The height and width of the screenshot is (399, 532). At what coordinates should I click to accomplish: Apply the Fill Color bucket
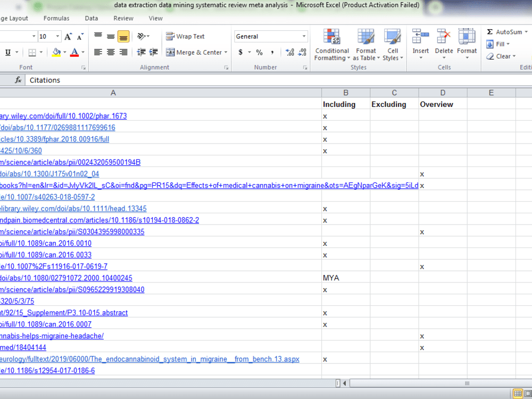pyautogui.click(x=56, y=52)
